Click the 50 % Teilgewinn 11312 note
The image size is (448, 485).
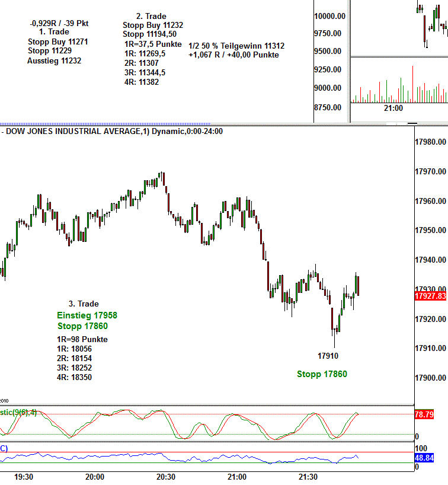tap(236, 46)
